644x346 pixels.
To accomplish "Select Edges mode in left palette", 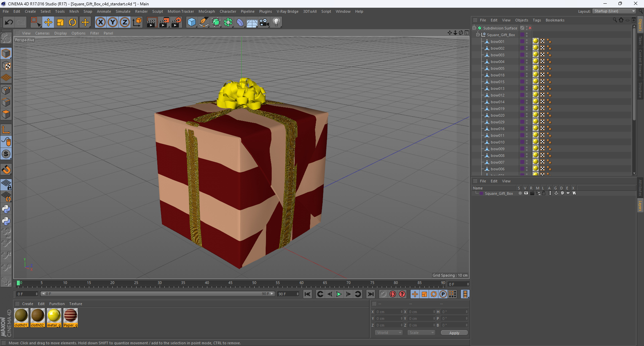I will 6,102.
